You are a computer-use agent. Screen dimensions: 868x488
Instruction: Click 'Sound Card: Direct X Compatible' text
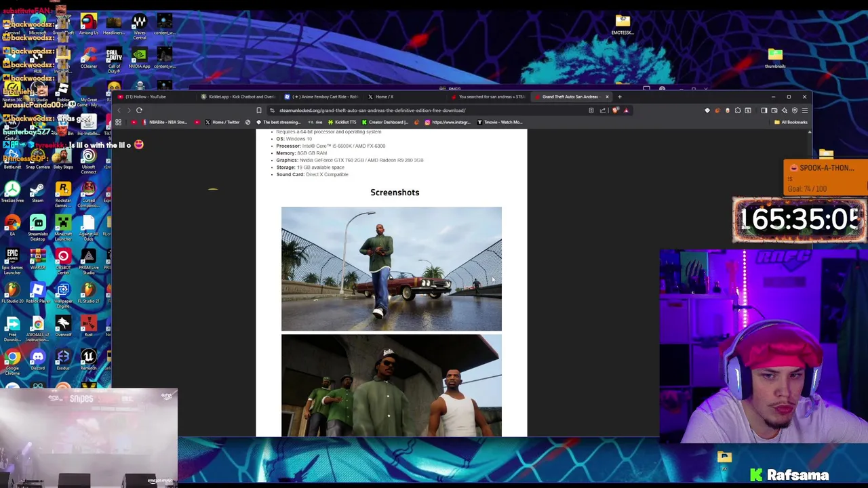click(x=312, y=174)
